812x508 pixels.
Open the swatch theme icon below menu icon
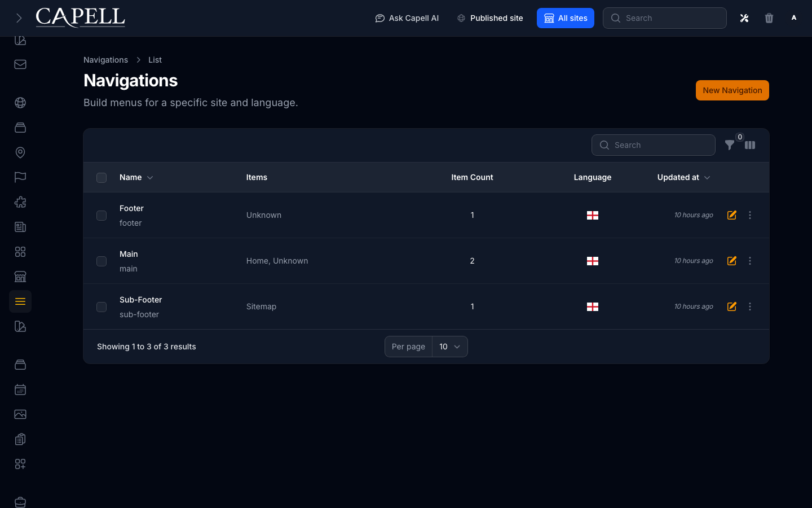click(20, 326)
